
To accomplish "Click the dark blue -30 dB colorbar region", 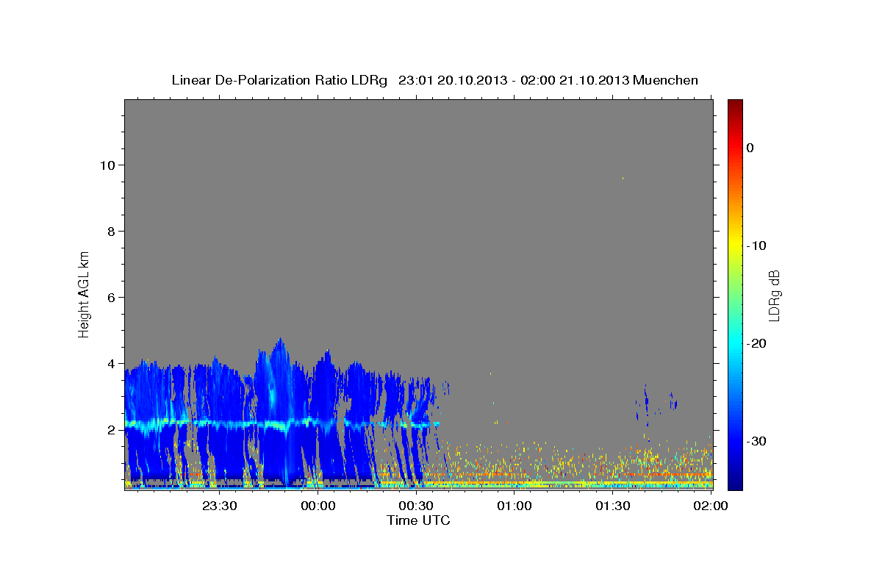I will tap(735, 441).
